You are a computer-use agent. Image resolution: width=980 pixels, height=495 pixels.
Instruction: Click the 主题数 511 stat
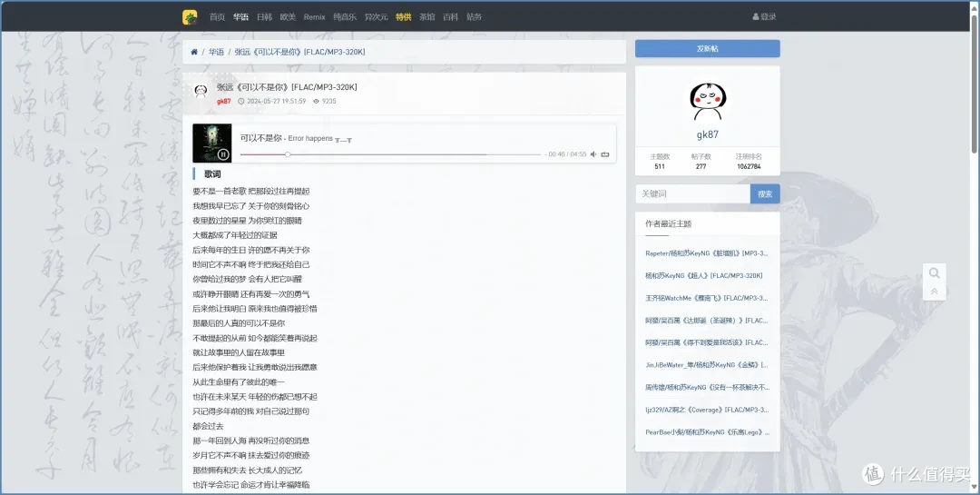tap(660, 162)
